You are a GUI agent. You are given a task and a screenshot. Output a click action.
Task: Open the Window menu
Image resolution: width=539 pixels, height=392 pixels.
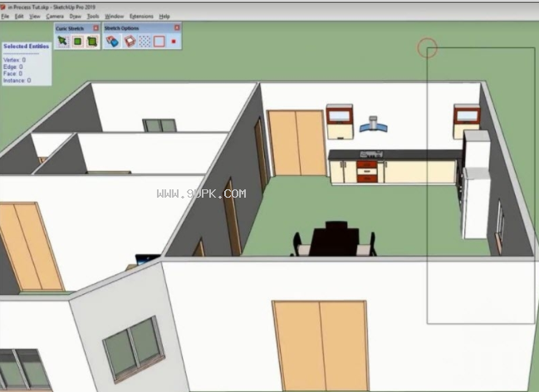pos(114,16)
